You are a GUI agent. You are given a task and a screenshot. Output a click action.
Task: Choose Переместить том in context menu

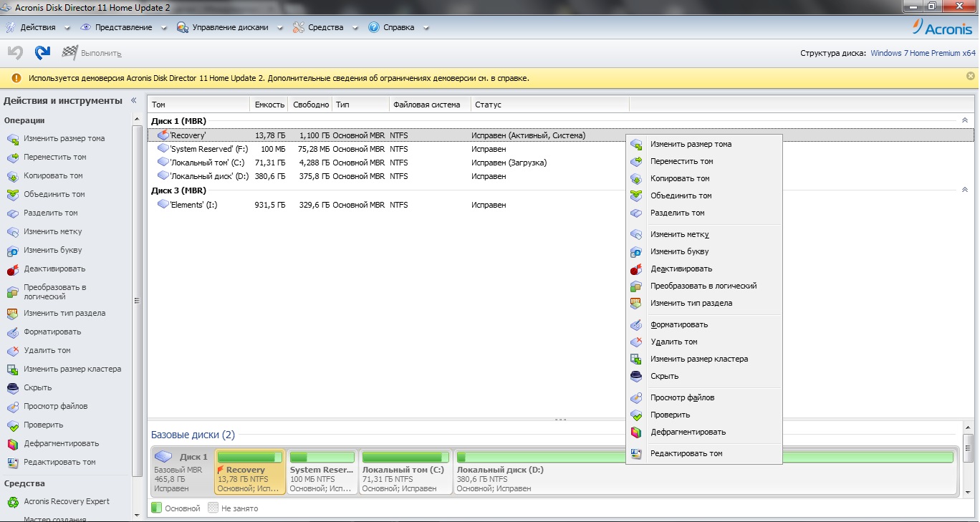coord(703,161)
